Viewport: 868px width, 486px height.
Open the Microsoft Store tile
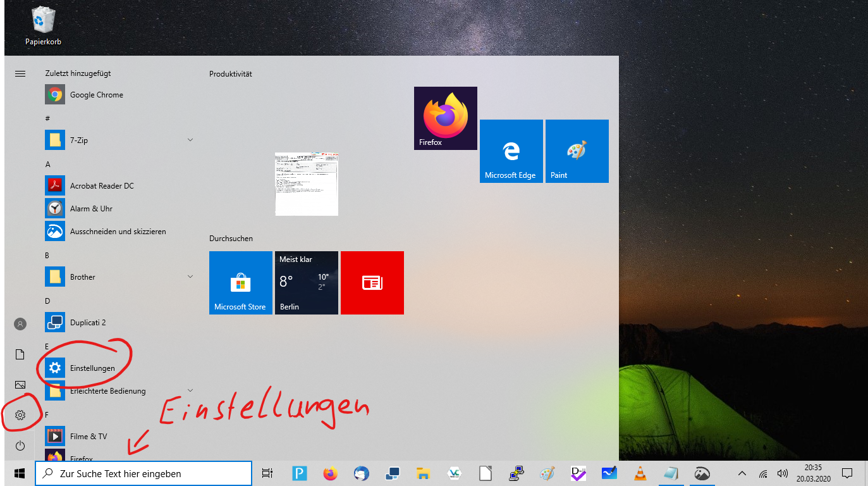tap(240, 283)
